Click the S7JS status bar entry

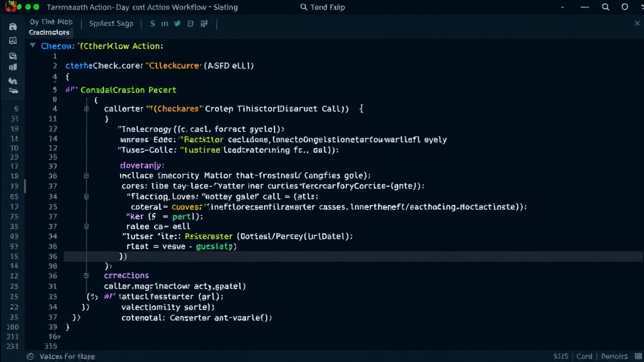(x=560, y=356)
